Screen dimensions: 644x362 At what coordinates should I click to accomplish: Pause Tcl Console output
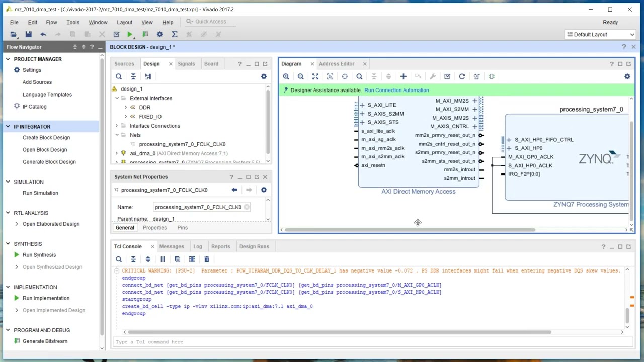point(163,259)
